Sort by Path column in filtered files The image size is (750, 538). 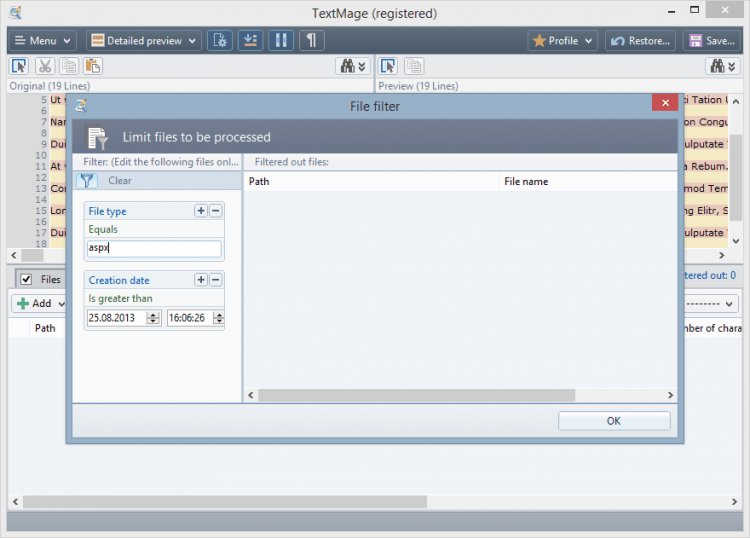(x=372, y=182)
